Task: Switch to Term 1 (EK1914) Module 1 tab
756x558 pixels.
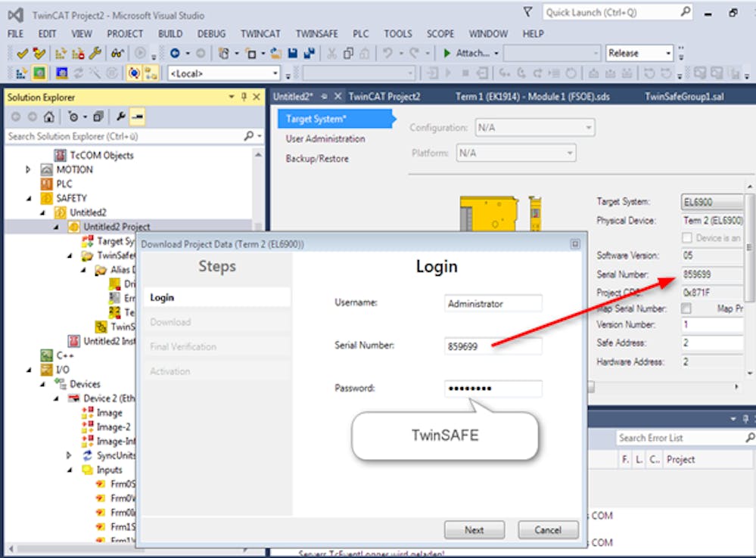Action: click(532, 96)
